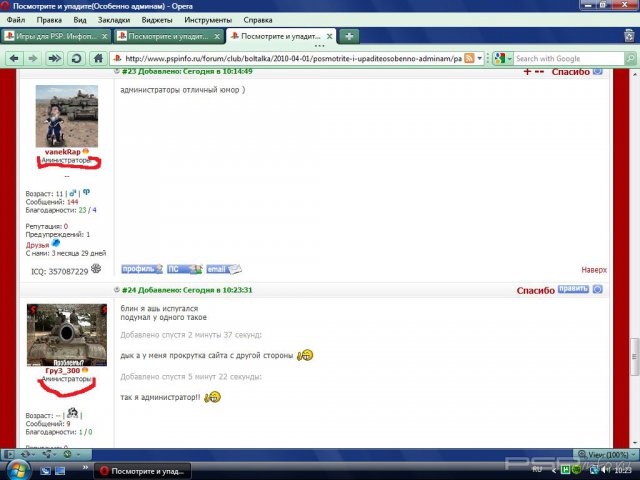Screen dimensions: 640x480
Task: Click the Windows Start orb
Action: [18, 469]
